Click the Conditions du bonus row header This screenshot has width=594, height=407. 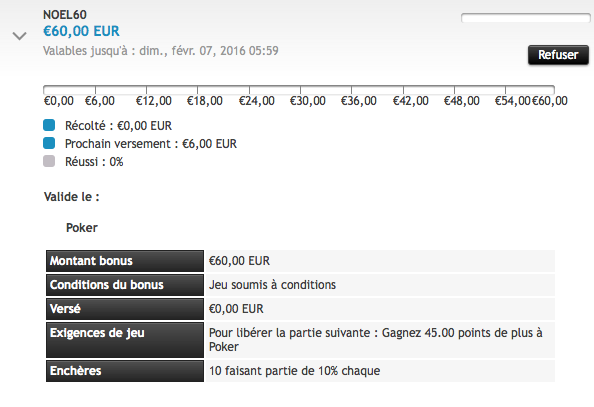(x=125, y=285)
